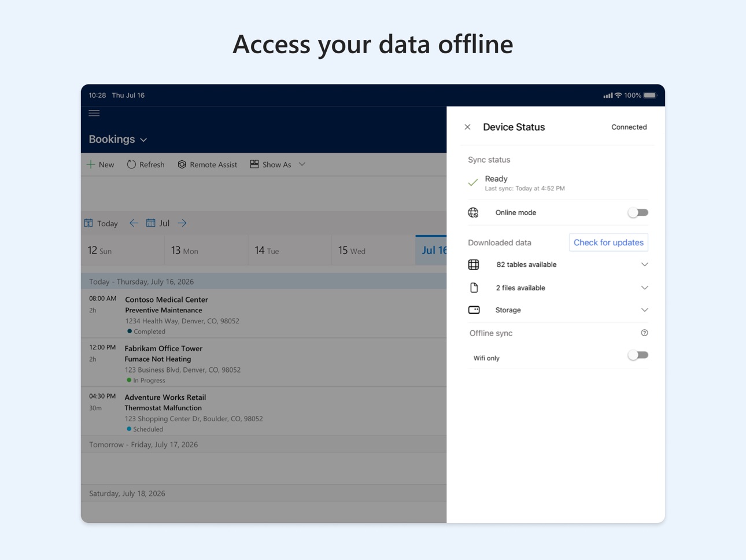Click the Online mode globe icon

pos(473,213)
